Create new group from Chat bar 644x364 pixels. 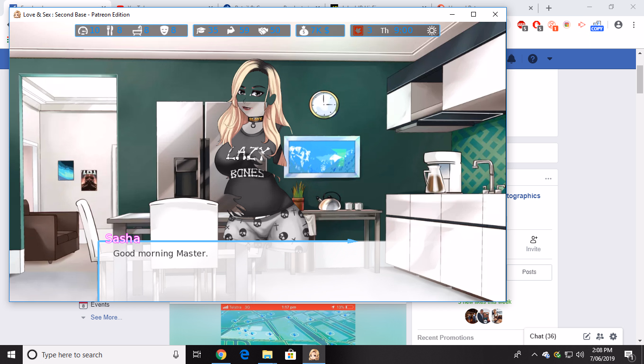point(600,337)
